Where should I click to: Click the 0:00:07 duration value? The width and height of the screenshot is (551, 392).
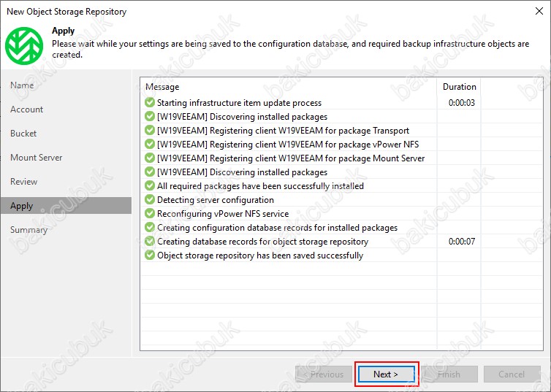(462, 242)
